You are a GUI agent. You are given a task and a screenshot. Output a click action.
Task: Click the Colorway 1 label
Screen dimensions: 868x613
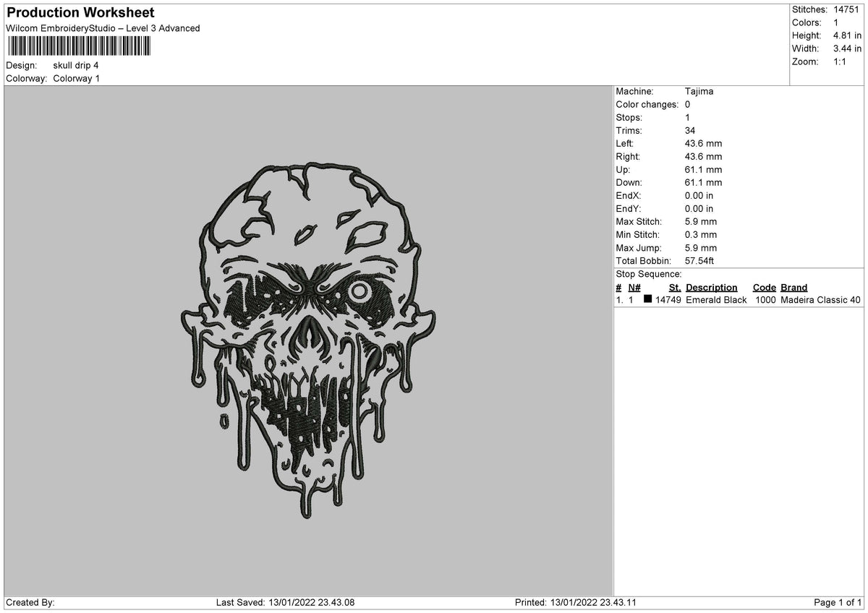[77, 79]
